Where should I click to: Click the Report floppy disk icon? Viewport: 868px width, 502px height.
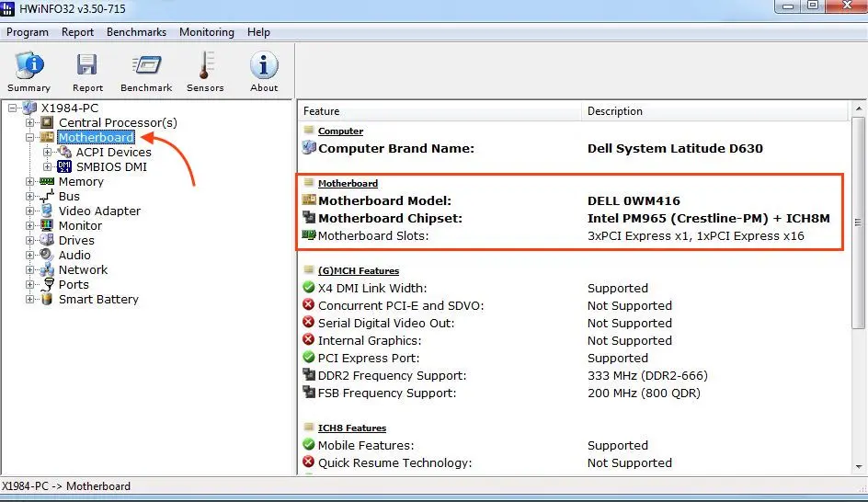[87, 65]
